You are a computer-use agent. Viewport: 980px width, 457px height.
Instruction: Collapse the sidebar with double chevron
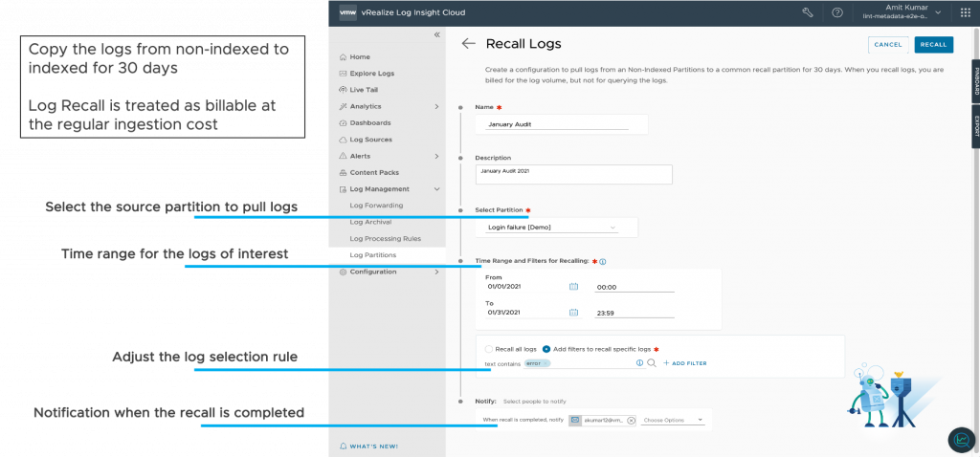pyautogui.click(x=437, y=34)
